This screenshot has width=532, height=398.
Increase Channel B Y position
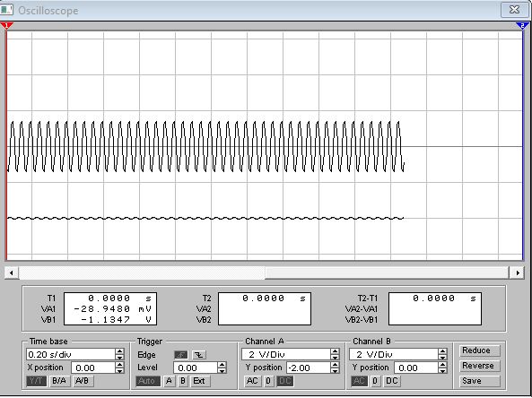pos(442,365)
